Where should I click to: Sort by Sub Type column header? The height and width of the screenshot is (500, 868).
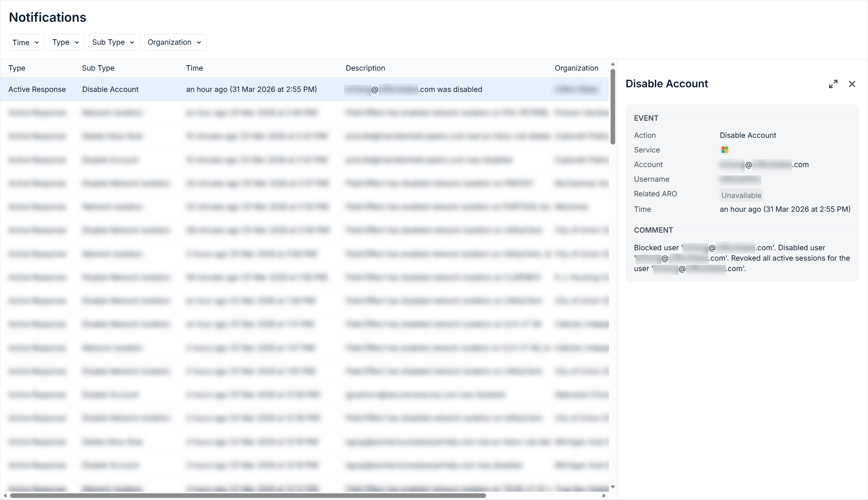pyautogui.click(x=98, y=68)
